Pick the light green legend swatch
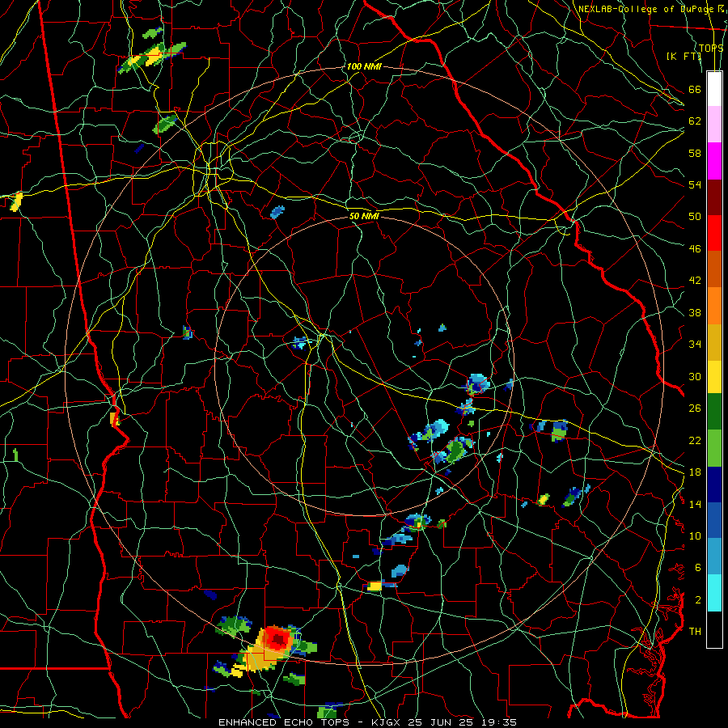728x728 pixels. [x=714, y=448]
